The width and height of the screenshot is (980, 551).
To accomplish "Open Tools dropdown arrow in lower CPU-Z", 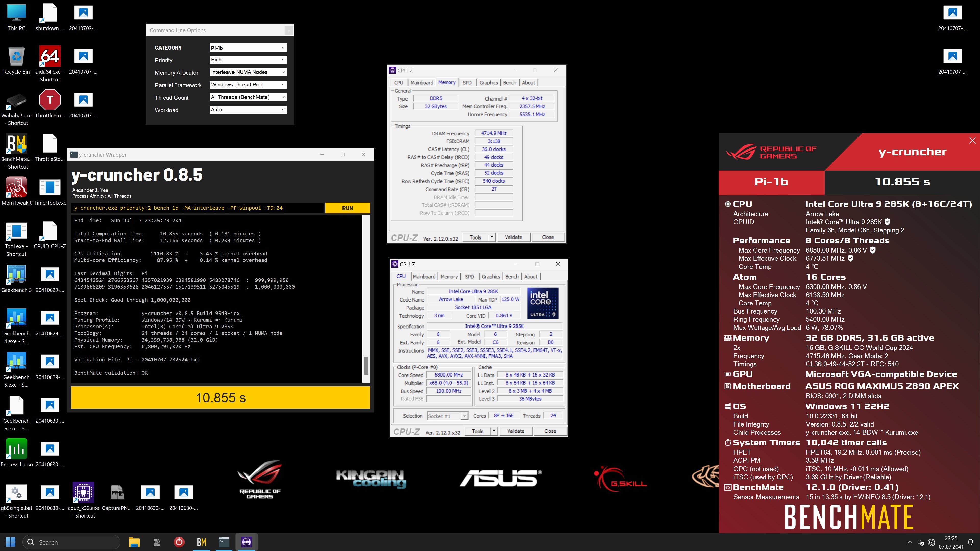I will [x=494, y=431].
